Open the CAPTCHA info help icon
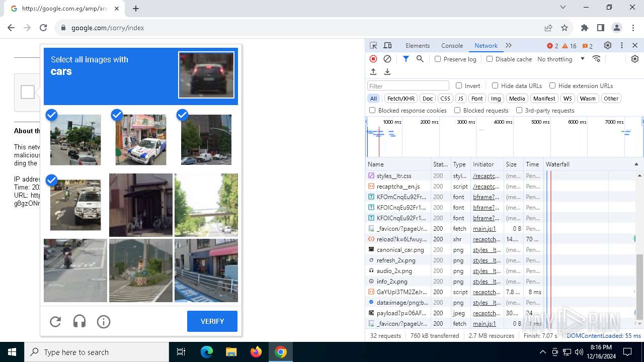The width and height of the screenshot is (644, 362). (x=104, y=321)
